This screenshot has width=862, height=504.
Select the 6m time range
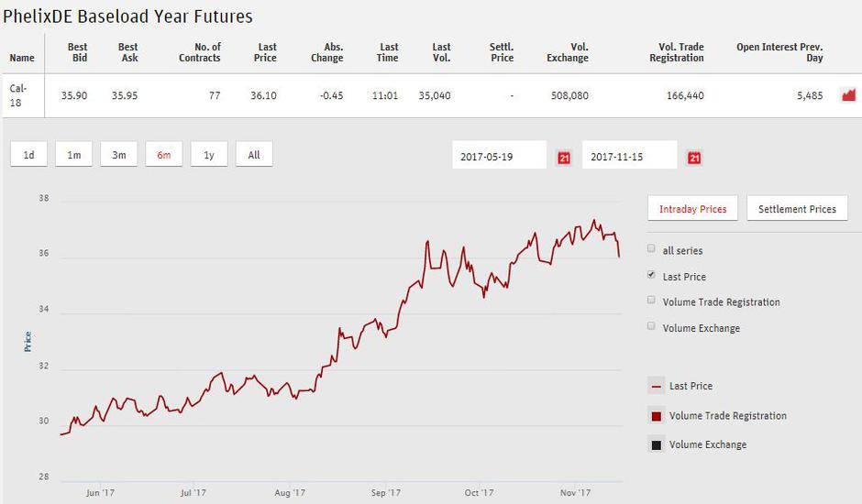pyautogui.click(x=164, y=155)
